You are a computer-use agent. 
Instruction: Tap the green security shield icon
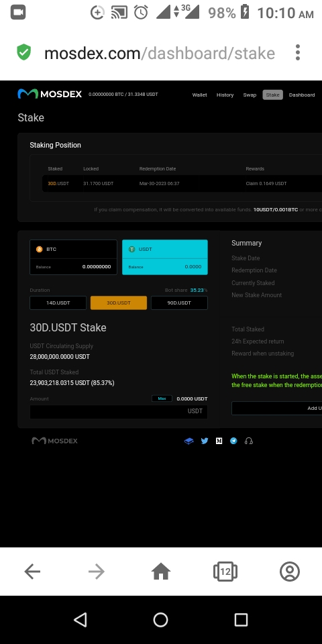24,52
